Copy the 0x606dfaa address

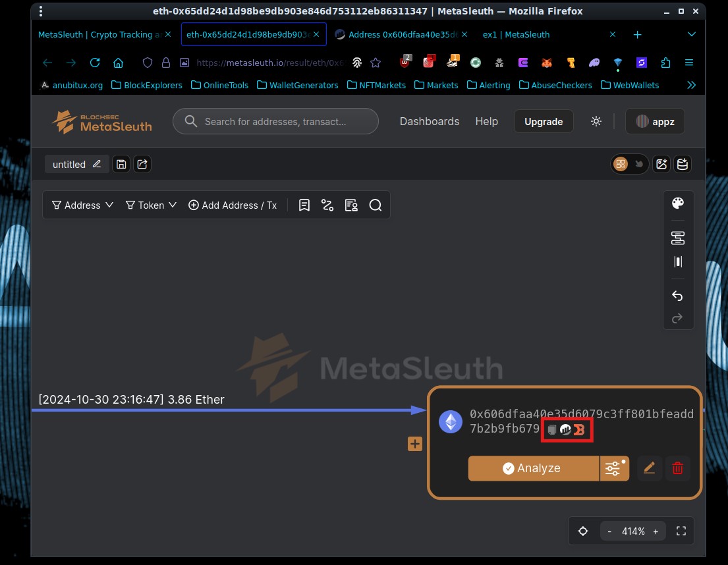point(552,429)
